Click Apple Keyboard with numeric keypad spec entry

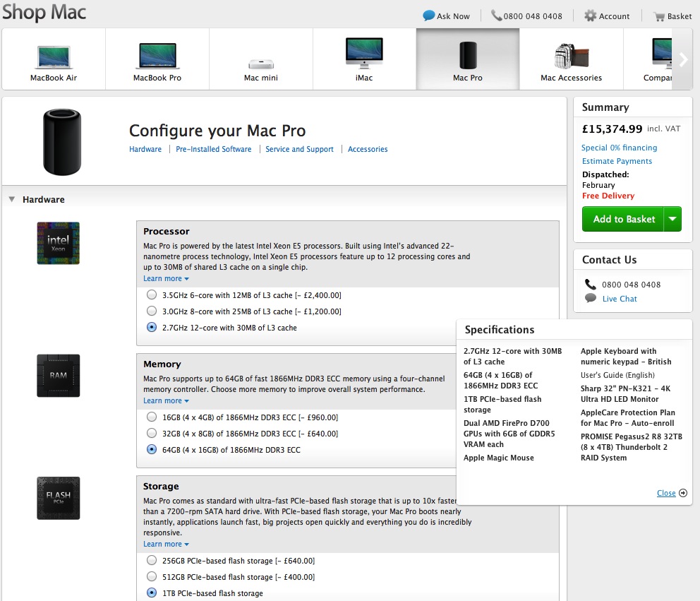tap(626, 356)
